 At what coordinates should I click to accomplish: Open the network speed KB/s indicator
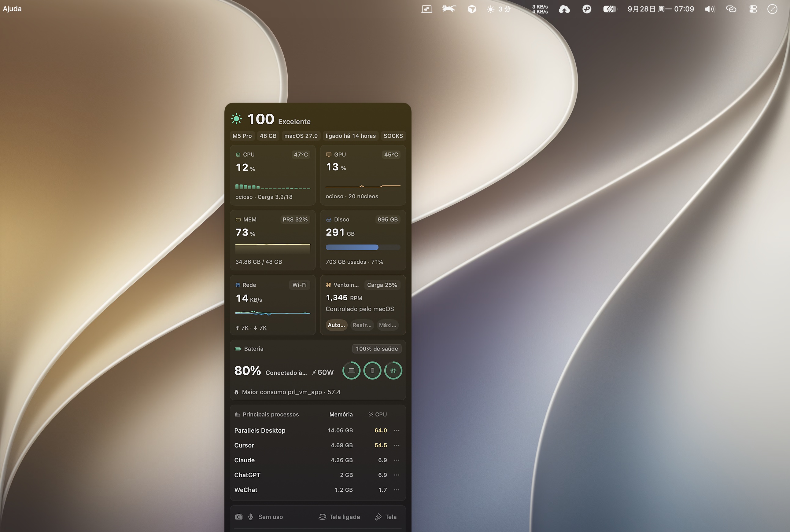540,9
